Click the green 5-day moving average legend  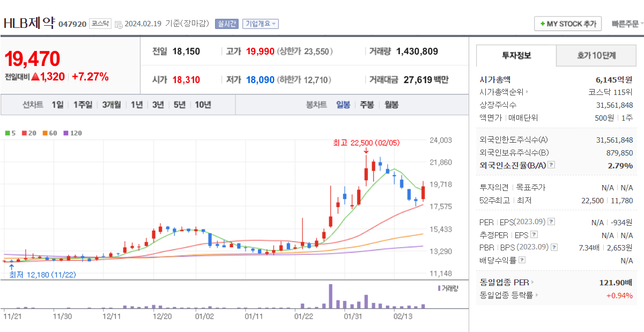click(10, 133)
